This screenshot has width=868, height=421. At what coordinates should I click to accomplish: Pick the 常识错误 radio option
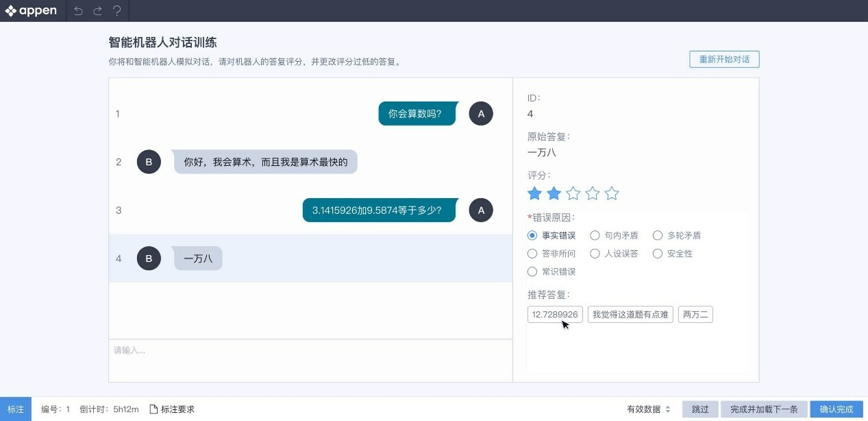[532, 272]
